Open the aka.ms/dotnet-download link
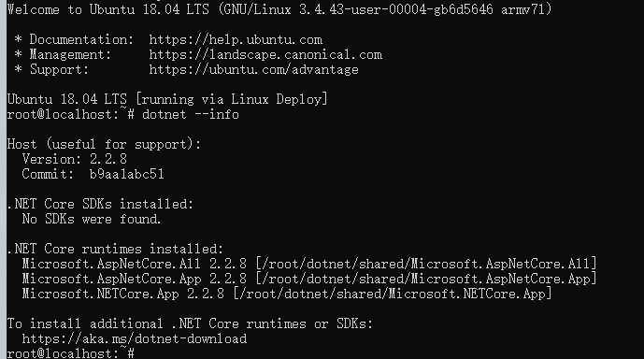The height and width of the screenshot is (359, 644). click(x=135, y=338)
